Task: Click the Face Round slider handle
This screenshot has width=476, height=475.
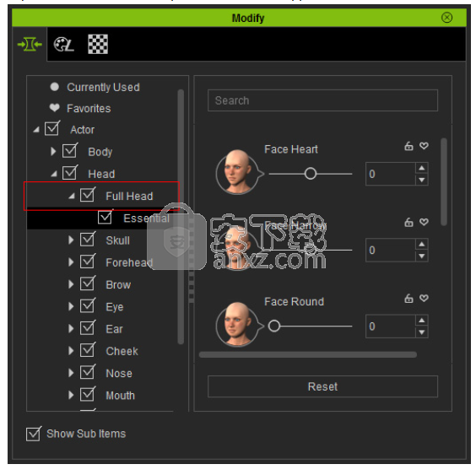Action: 274,326
